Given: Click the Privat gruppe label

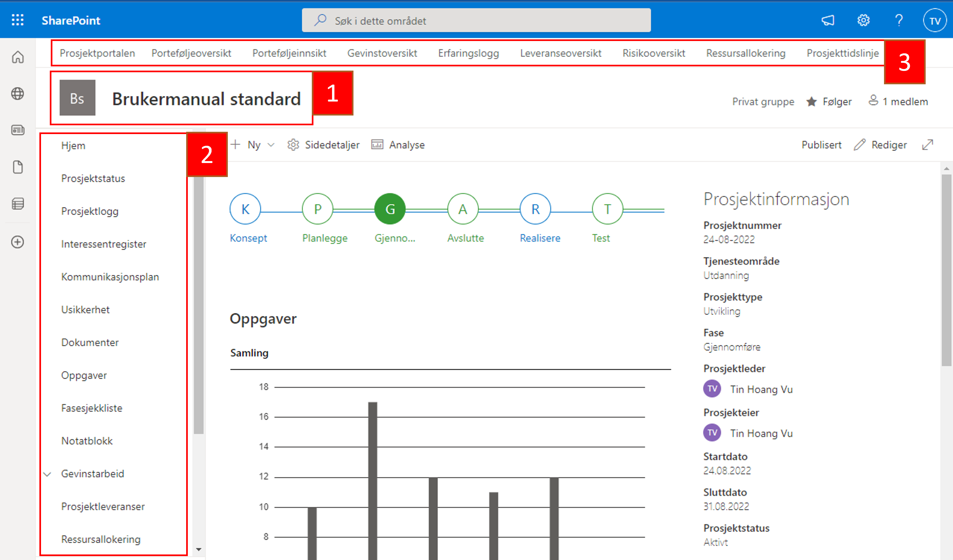Looking at the screenshot, I should tap(763, 102).
